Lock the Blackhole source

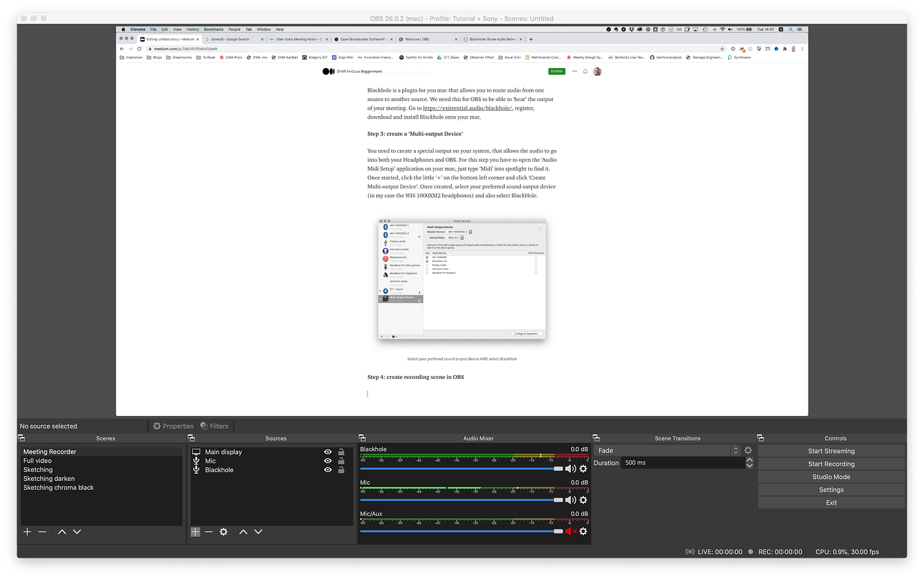[341, 470]
